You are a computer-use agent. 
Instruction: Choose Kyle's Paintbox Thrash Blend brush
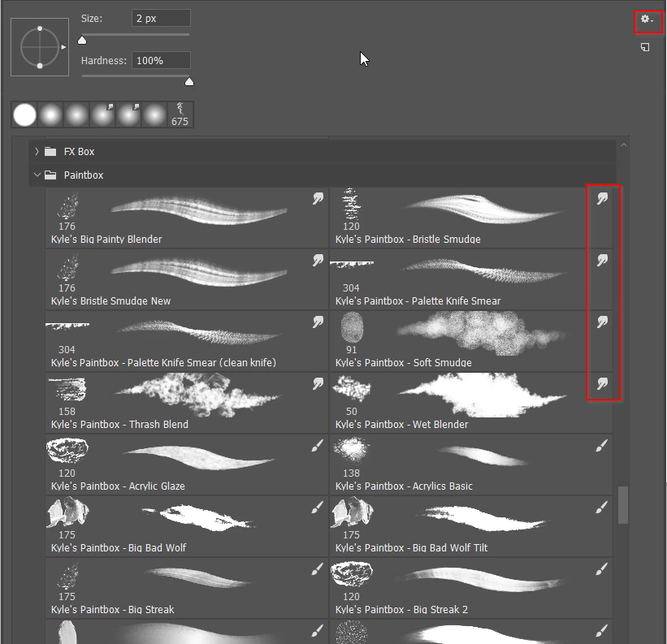(x=187, y=403)
